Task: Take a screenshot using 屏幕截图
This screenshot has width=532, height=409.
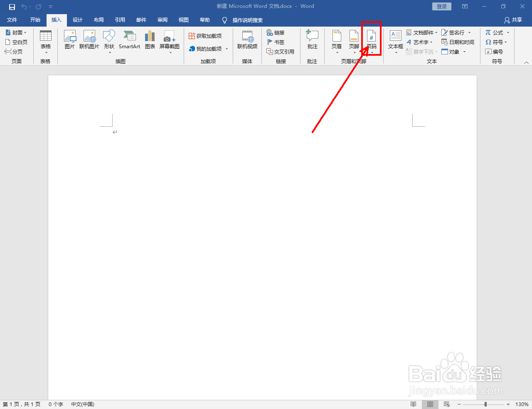Action: (169, 40)
